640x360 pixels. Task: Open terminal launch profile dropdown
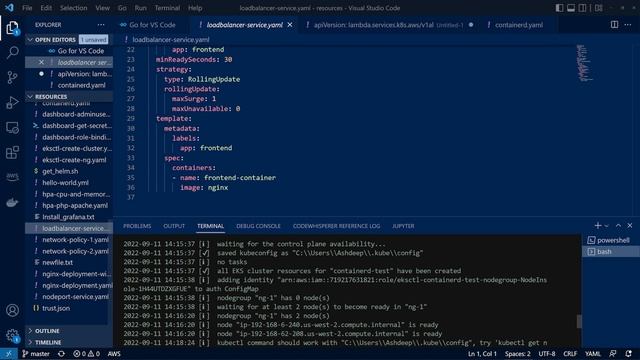(x=607, y=226)
